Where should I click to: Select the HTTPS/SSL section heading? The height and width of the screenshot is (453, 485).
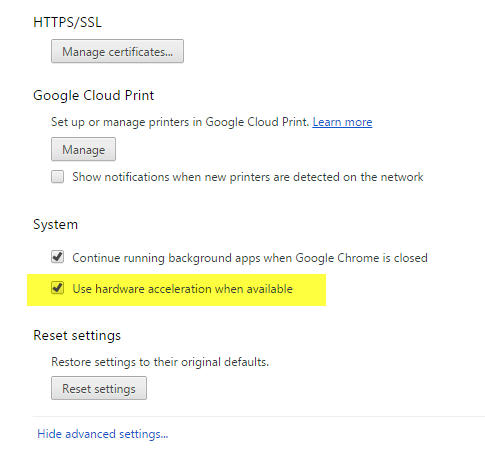pyautogui.click(x=67, y=22)
